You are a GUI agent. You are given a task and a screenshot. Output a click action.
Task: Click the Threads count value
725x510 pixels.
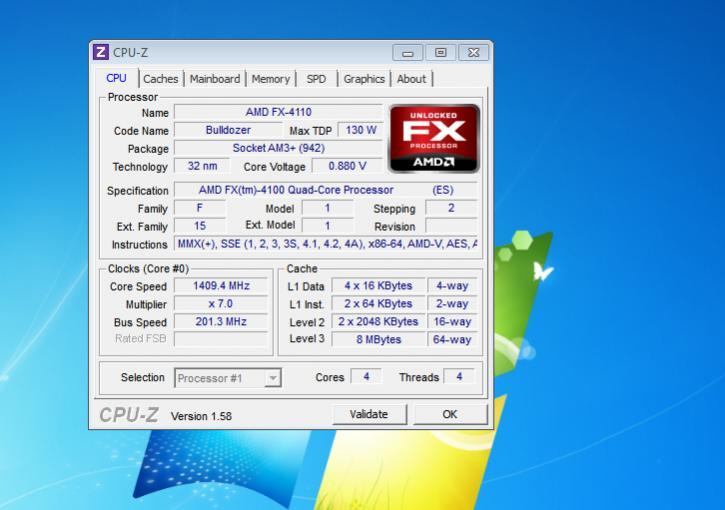(x=459, y=377)
